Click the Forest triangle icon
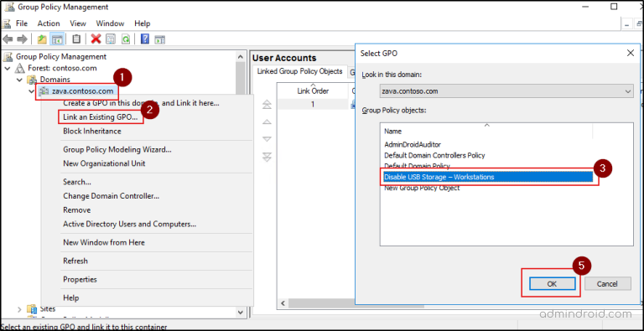 (20, 68)
